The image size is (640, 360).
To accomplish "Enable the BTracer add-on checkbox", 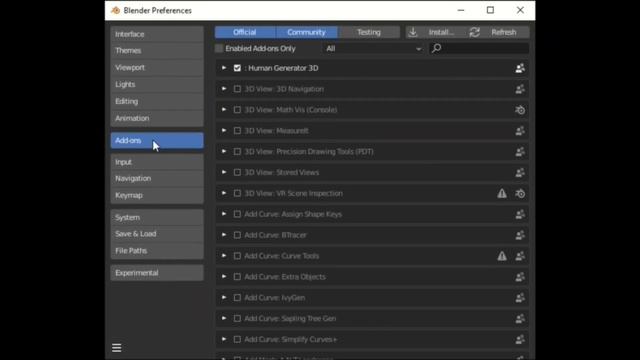I will tap(237, 235).
